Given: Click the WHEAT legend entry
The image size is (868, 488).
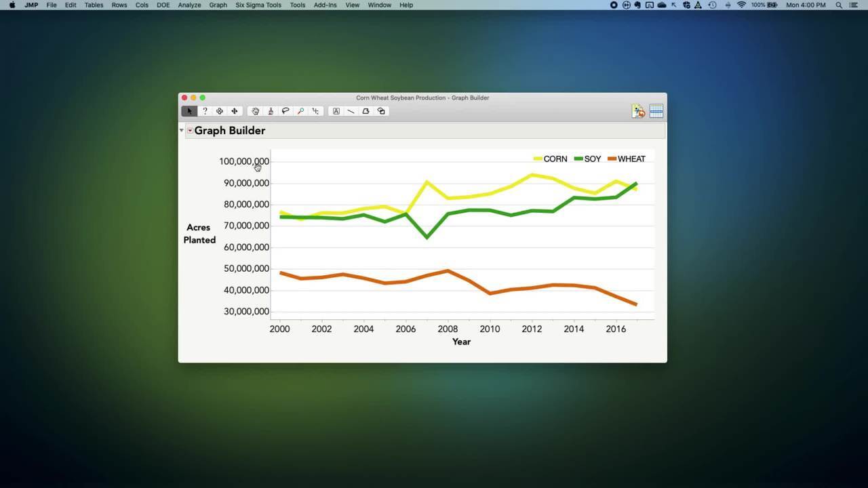Looking at the screenshot, I should [631, 159].
